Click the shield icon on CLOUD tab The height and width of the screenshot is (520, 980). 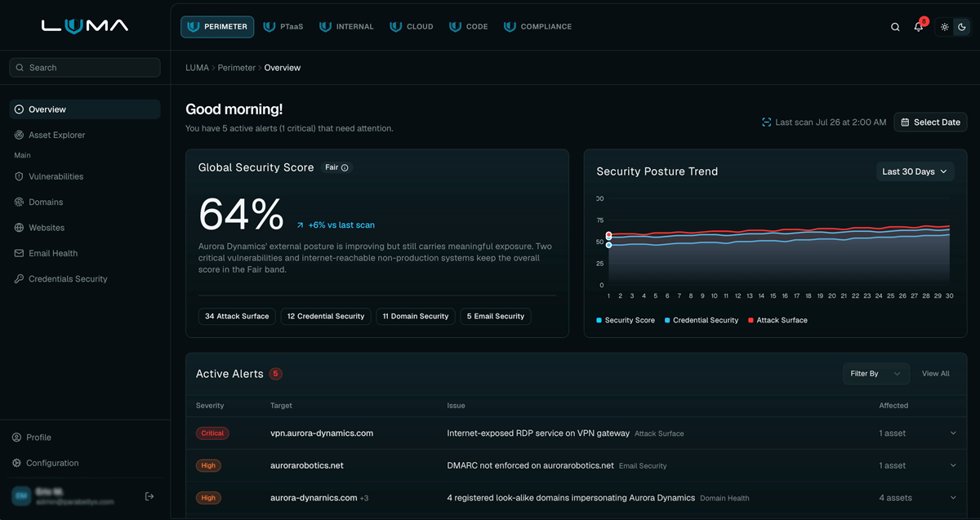[x=396, y=27]
